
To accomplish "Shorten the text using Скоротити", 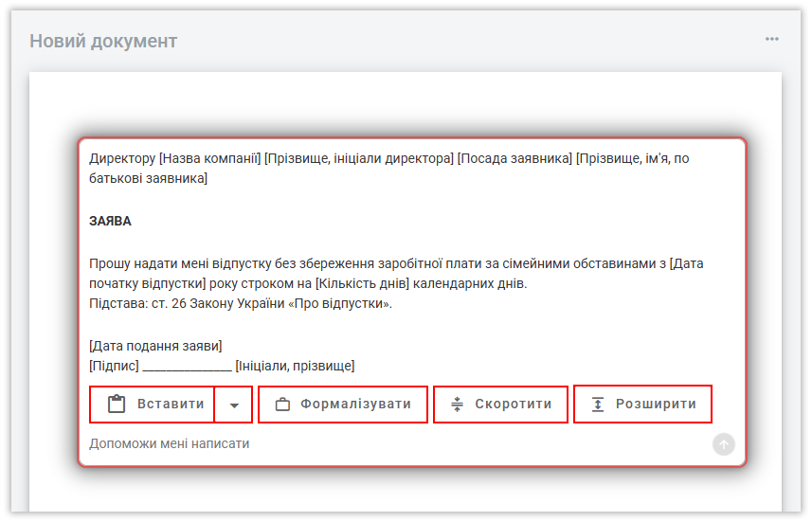I will coord(500,405).
